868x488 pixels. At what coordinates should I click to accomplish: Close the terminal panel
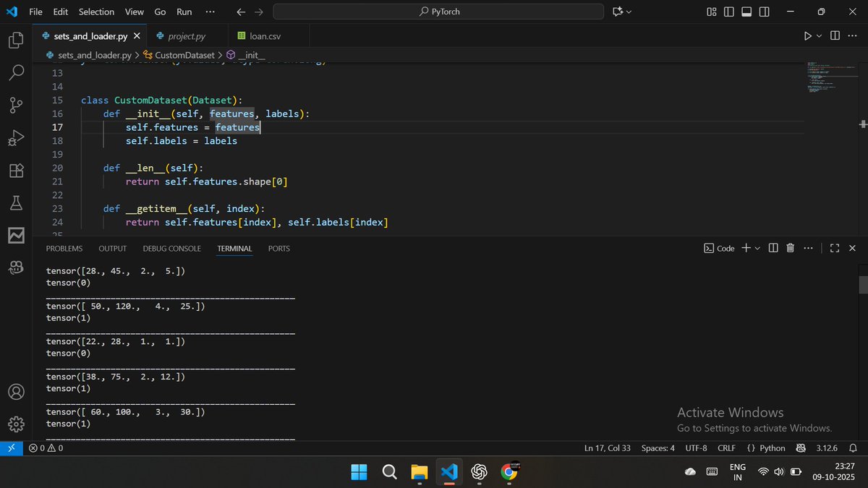click(852, 248)
